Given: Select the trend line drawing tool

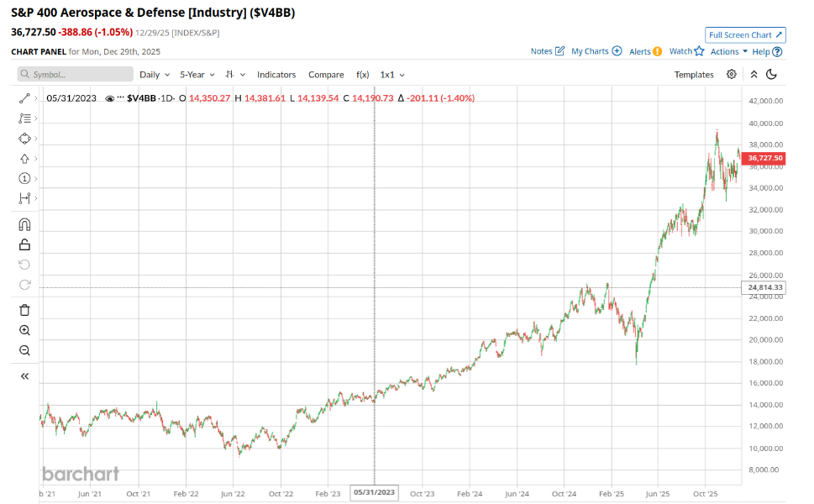Looking at the screenshot, I should (x=24, y=98).
